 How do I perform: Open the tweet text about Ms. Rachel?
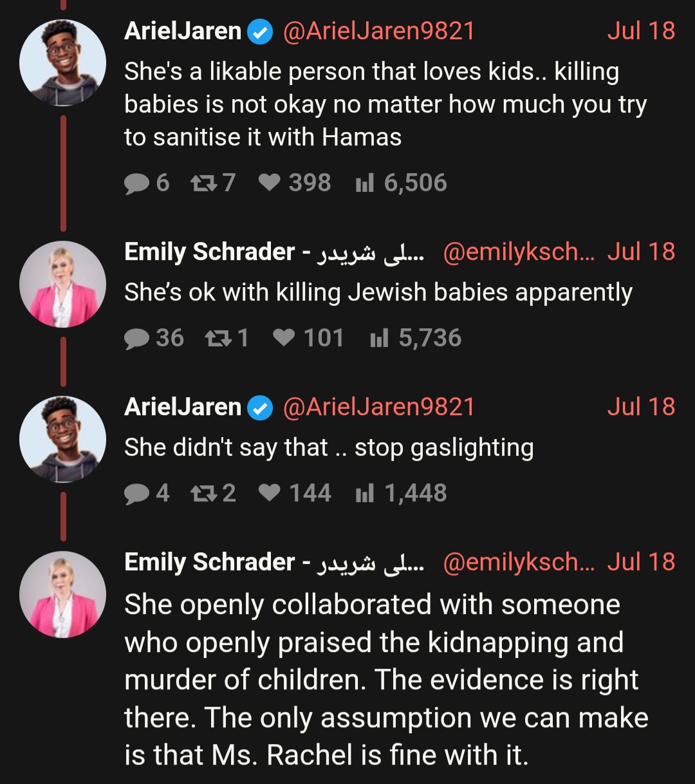tap(386, 680)
